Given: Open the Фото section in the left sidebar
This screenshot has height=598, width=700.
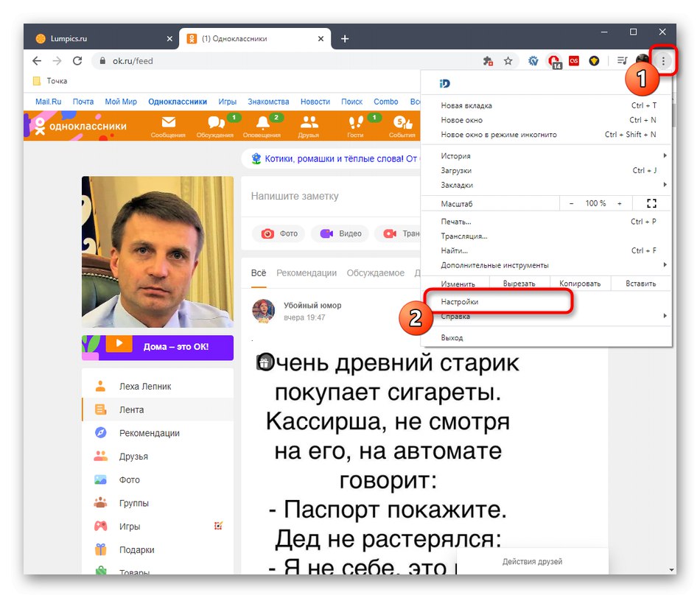Looking at the screenshot, I should pyautogui.click(x=128, y=479).
